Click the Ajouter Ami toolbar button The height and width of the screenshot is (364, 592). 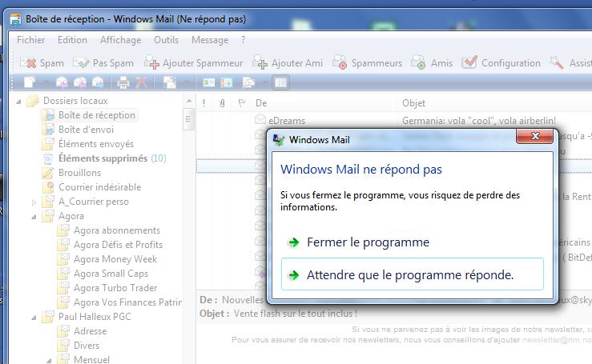click(x=288, y=62)
